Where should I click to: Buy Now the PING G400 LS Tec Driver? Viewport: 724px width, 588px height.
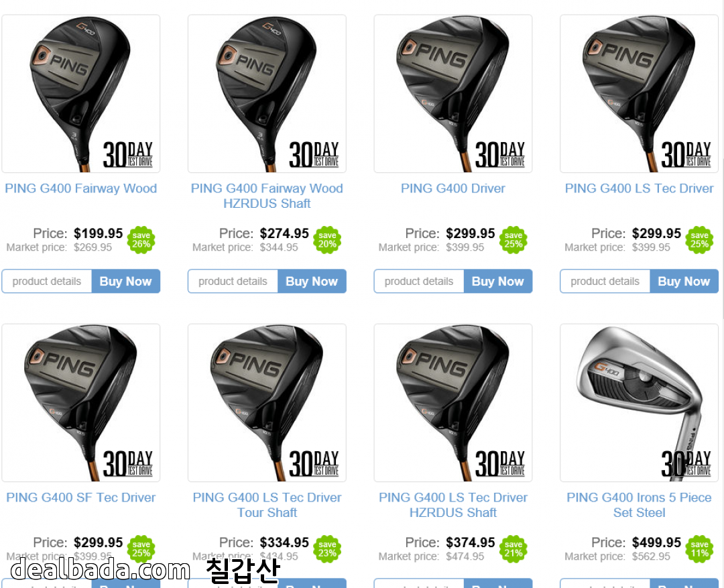click(684, 282)
